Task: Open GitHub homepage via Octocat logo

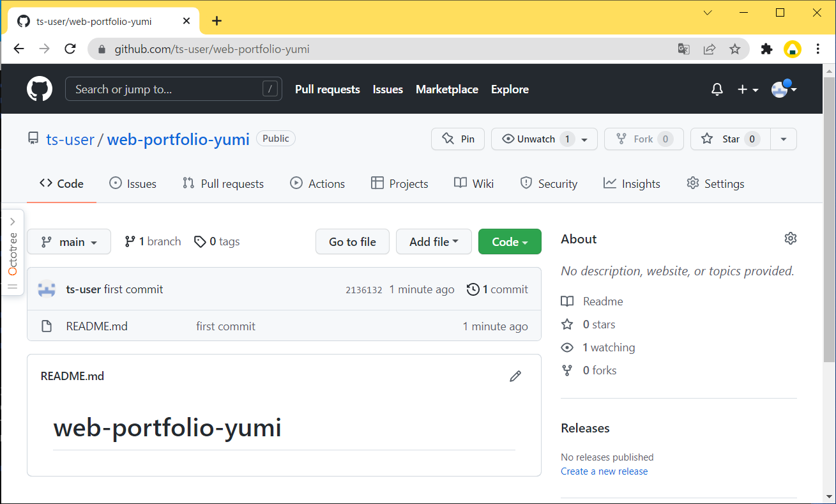Action: pyautogui.click(x=40, y=89)
